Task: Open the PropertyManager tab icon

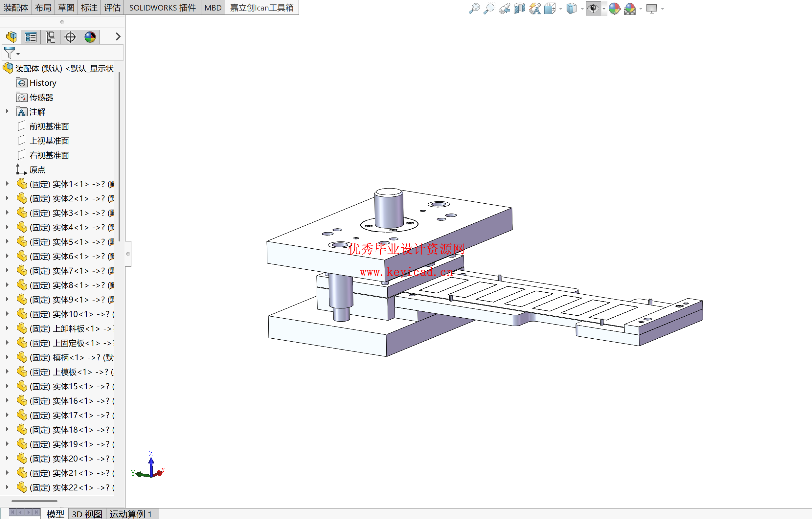Action: pyautogui.click(x=31, y=37)
